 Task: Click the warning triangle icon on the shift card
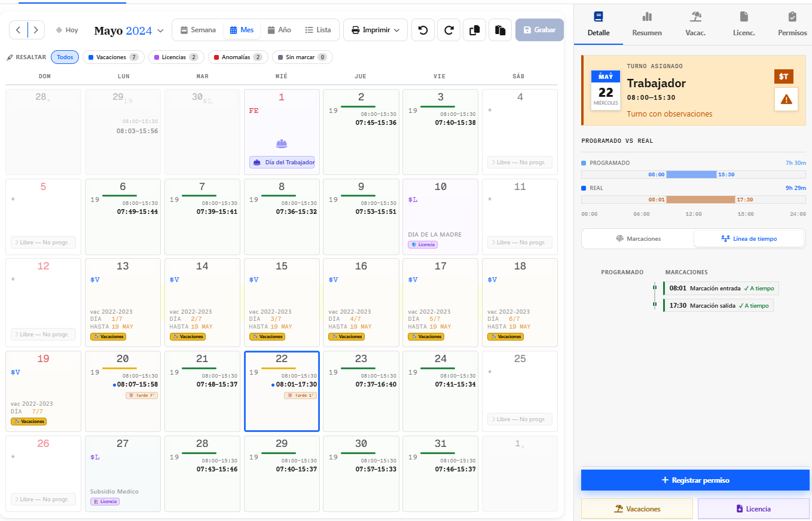[x=786, y=99]
